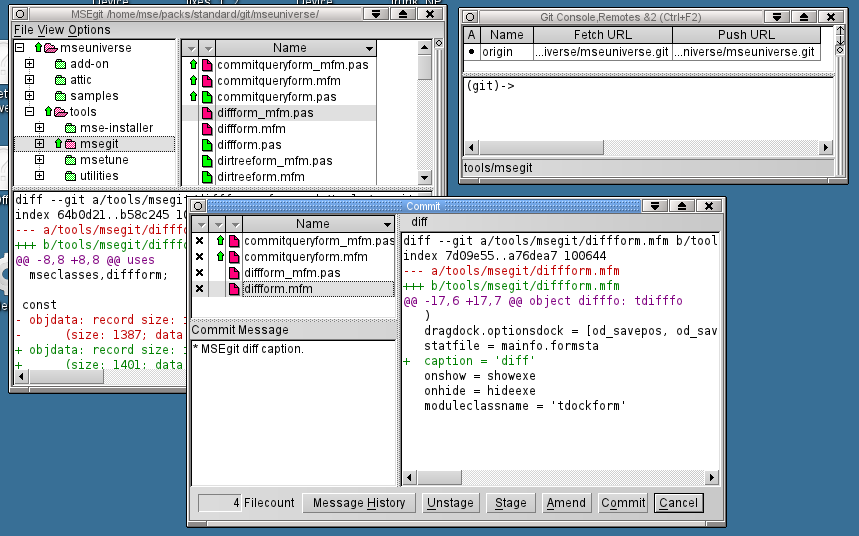
Task: Click the git console prompt input area
Action: coord(649,110)
